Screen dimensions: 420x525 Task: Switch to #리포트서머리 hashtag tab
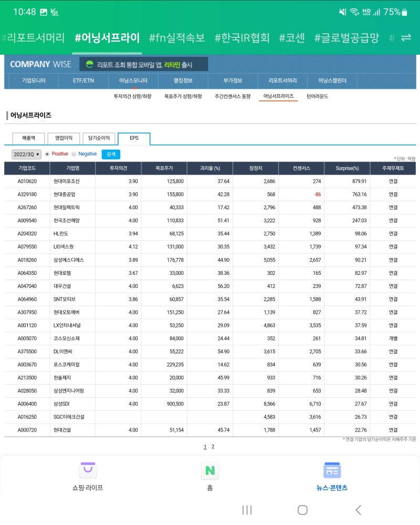[33, 38]
